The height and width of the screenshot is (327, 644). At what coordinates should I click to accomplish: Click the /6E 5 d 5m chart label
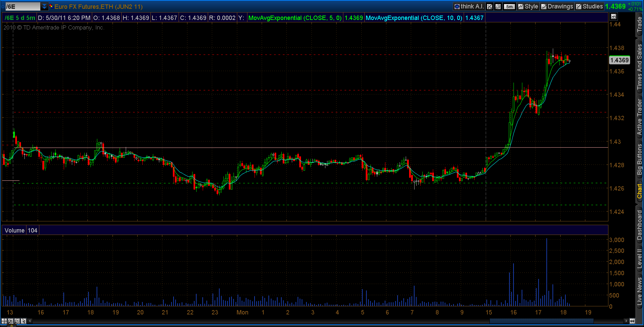pos(20,18)
